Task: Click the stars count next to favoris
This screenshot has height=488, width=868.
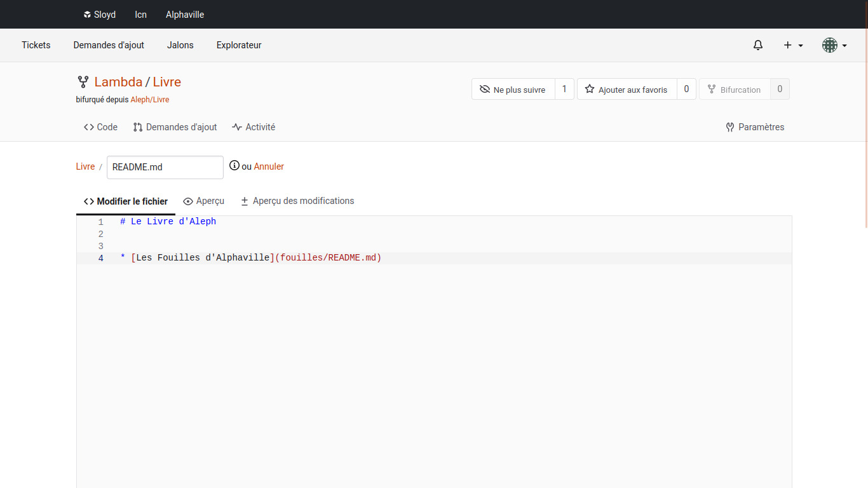Action: tap(686, 90)
